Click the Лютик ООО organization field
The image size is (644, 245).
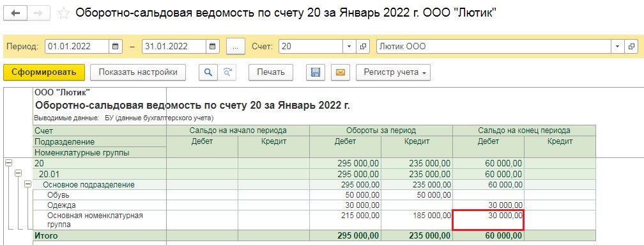494,47
